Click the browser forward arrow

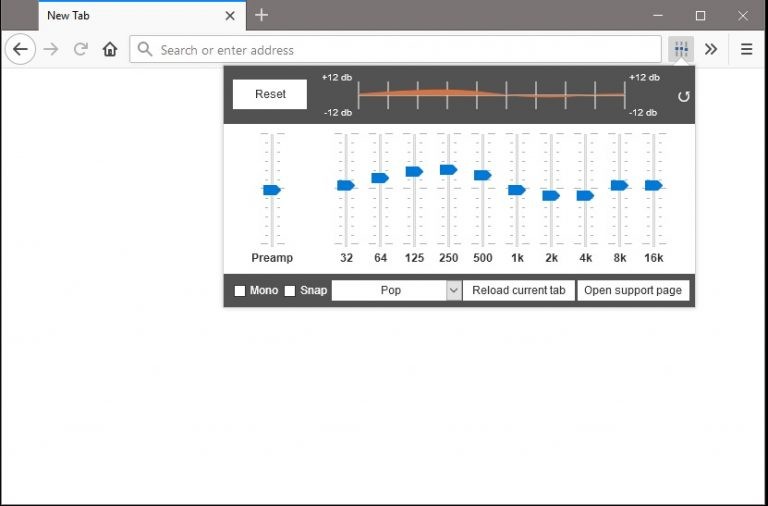click(51, 49)
